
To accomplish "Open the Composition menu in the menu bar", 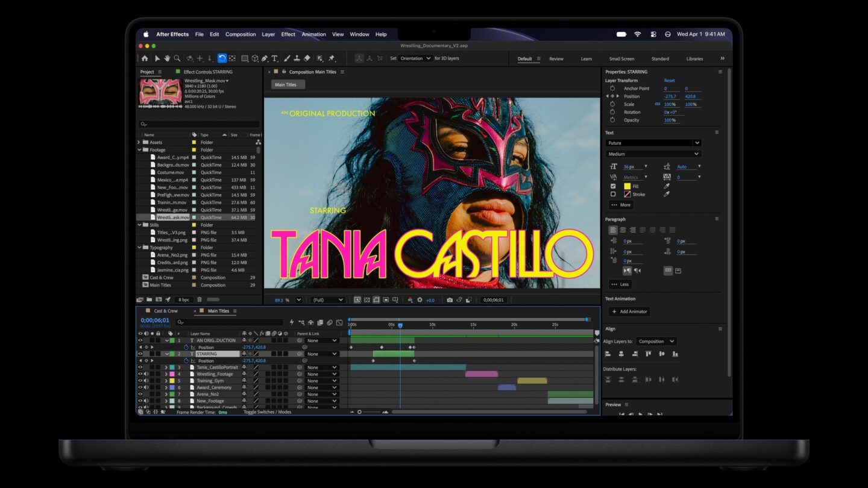I will (x=241, y=34).
